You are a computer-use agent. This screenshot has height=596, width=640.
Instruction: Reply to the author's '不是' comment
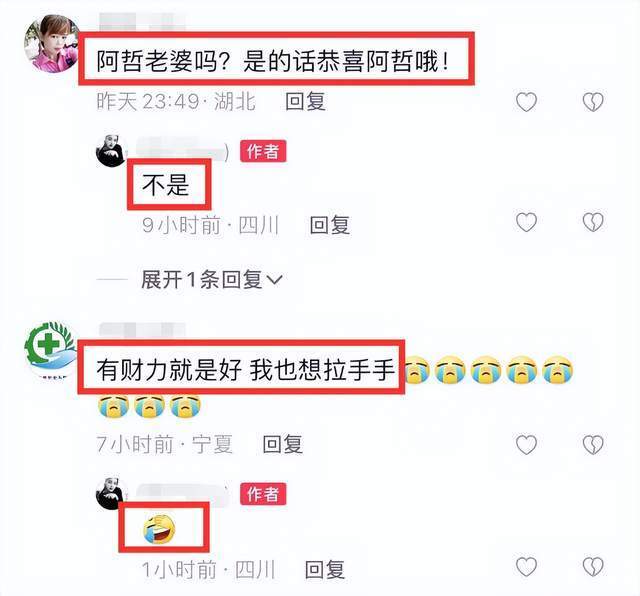point(330,225)
